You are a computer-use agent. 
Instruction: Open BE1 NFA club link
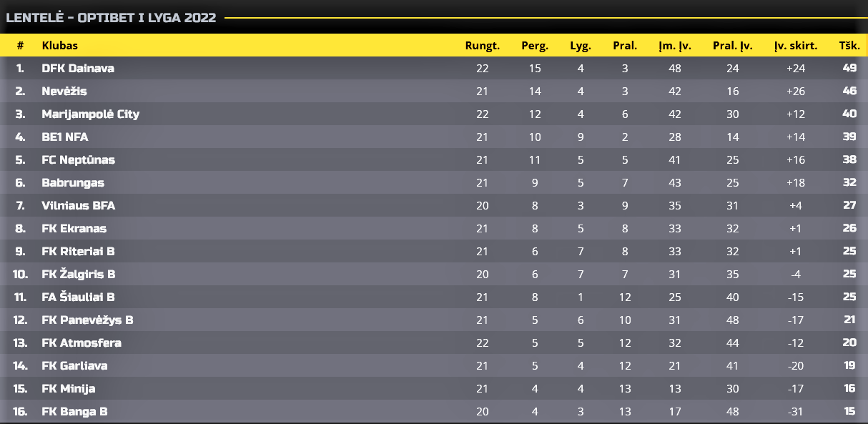click(x=65, y=137)
